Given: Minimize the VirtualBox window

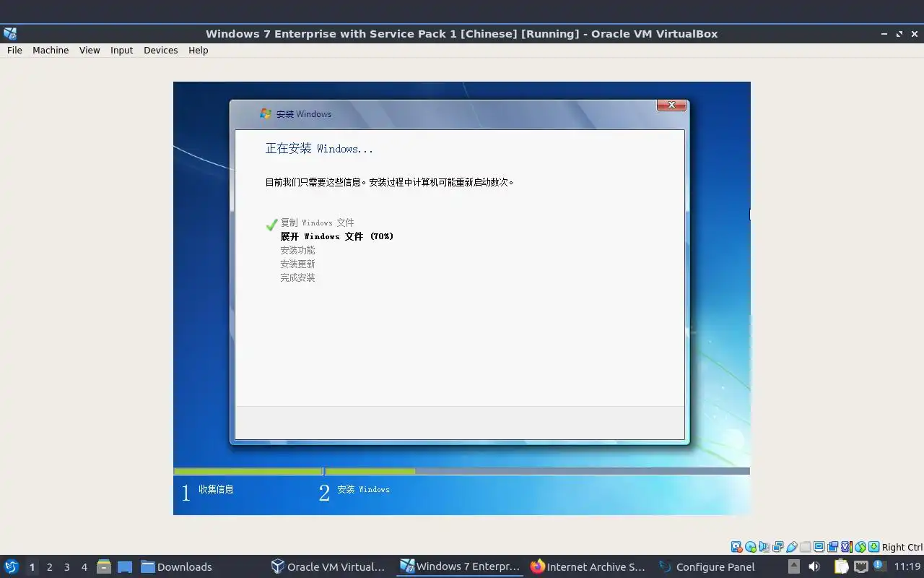Looking at the screenshot, I should tap(884, 34).
